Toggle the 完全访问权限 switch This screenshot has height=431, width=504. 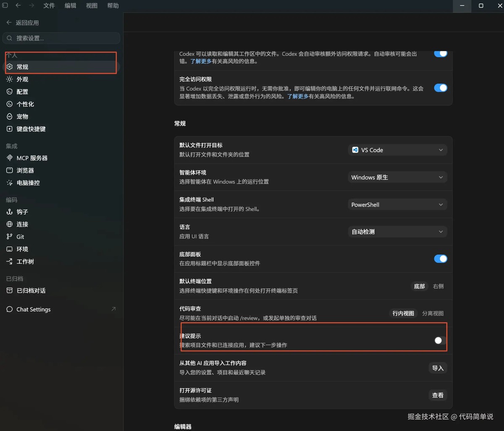(x=441, y=88)
